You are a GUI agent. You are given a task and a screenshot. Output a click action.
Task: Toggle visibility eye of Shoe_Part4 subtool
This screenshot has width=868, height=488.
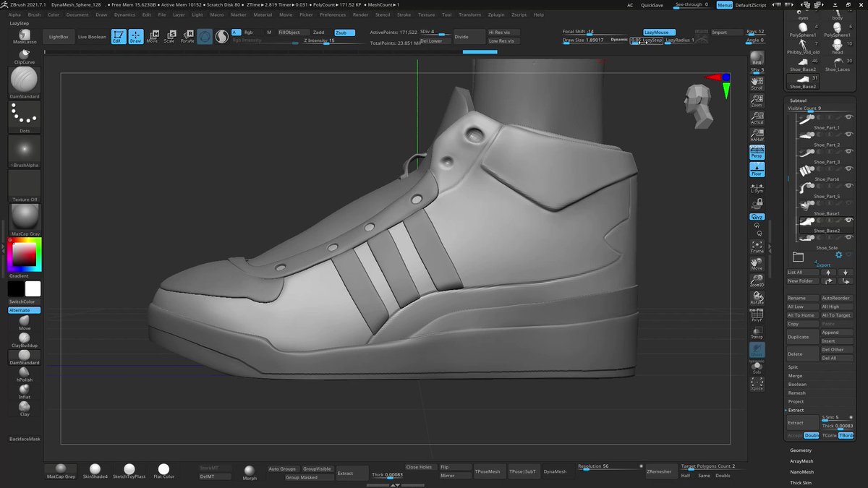(x=849, y=168)
